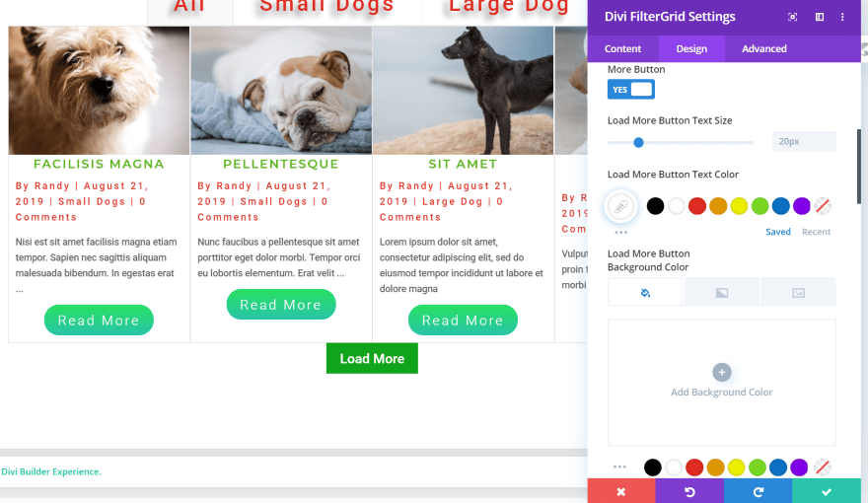Open the three-dot options menu in header
The width and height of the screenshot is (868, 503).
coord(842,17)
